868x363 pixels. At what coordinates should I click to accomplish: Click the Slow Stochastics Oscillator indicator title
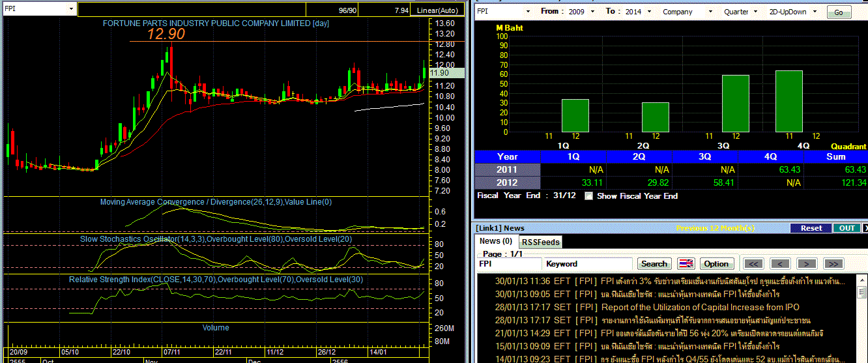pos(216,239)
